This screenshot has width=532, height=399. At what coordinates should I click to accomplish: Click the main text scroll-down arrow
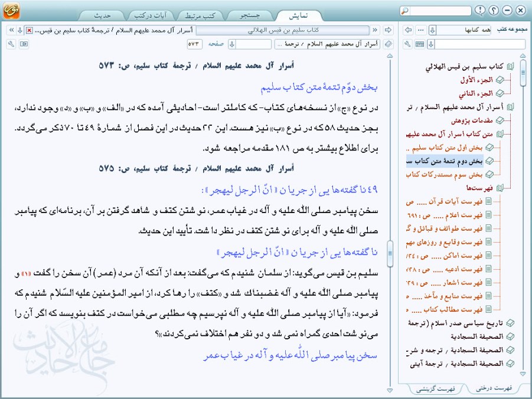coord(390,391)
